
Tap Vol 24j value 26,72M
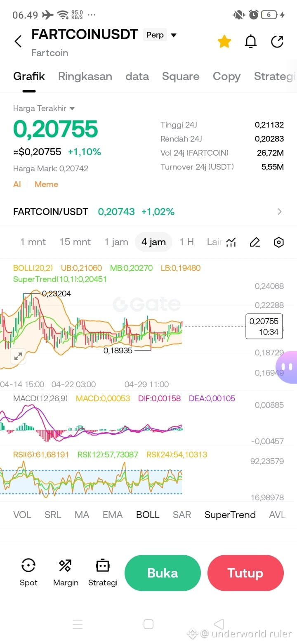(271, 153)
